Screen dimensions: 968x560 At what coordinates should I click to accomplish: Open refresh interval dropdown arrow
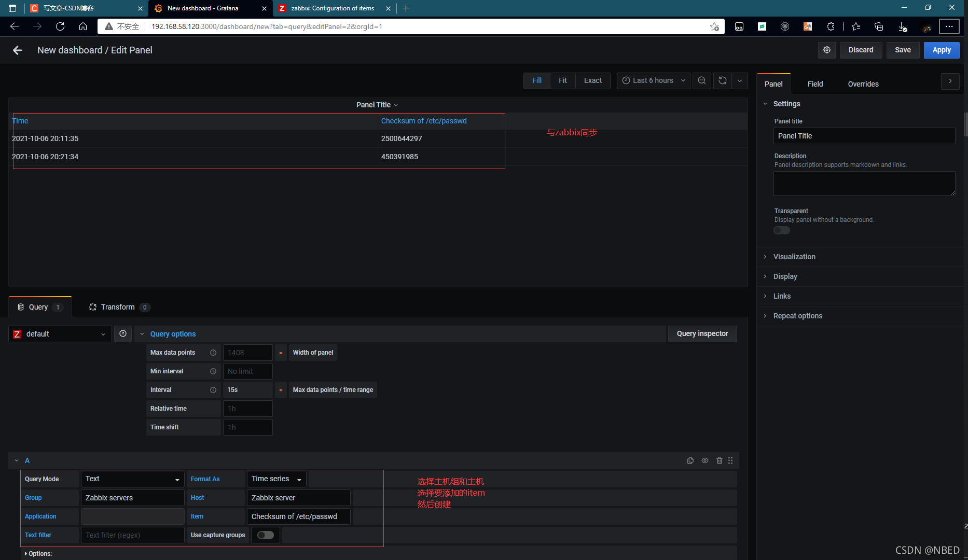point(740,80)
